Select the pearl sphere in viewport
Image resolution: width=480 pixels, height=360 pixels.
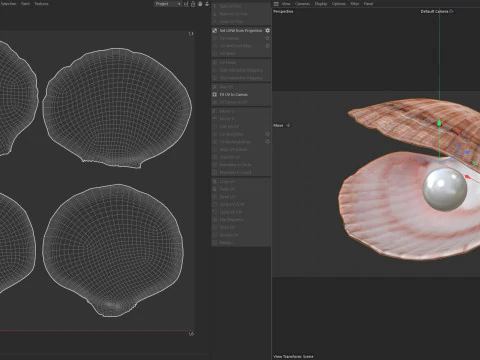[x=444, y=189]
